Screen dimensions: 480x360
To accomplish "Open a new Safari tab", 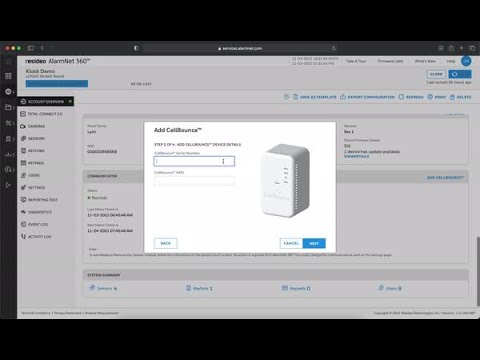I will tap(462, 48).
